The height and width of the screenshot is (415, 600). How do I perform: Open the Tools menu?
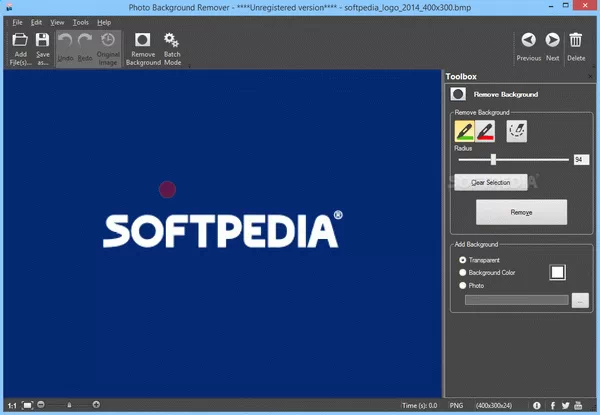pos(80,21)
